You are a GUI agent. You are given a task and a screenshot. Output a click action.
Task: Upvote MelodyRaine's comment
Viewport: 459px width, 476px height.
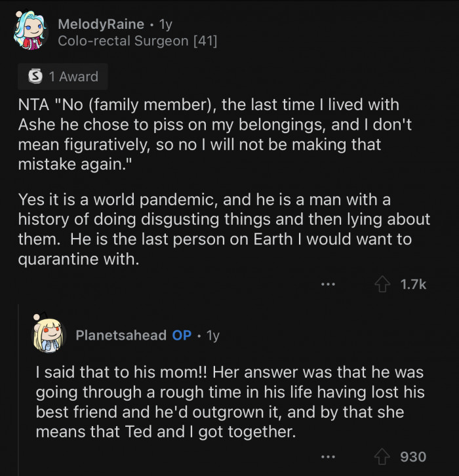381,284
